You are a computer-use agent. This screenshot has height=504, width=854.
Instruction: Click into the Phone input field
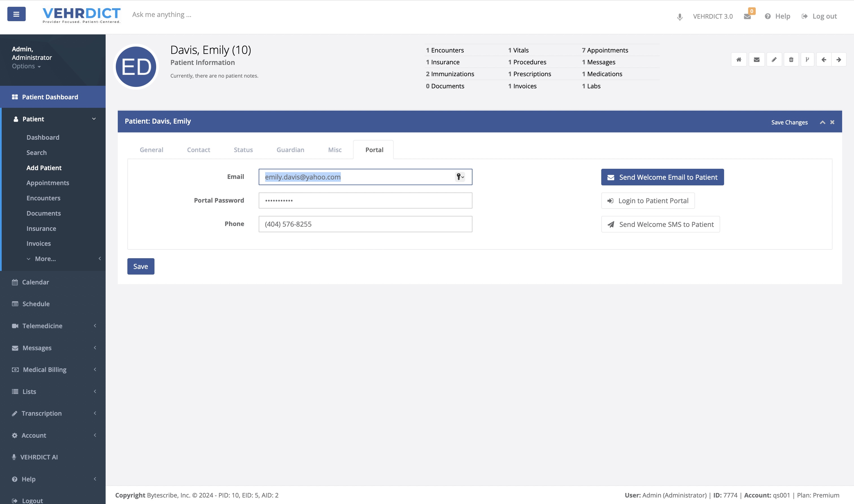click(365, 224)
